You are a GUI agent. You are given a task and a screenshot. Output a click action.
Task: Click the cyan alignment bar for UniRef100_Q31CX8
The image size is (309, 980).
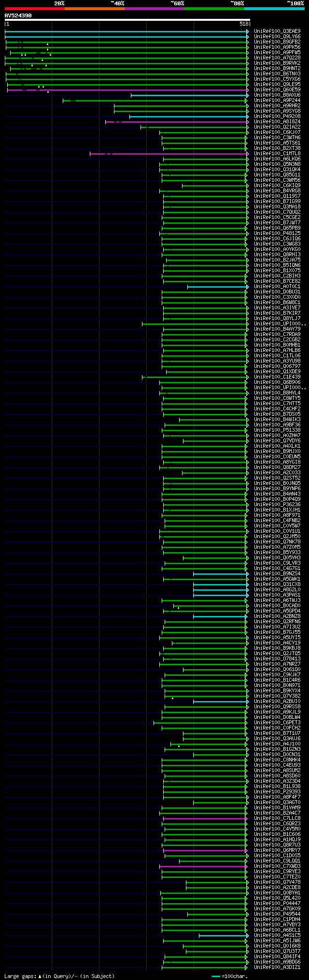(x=221, y=585)
